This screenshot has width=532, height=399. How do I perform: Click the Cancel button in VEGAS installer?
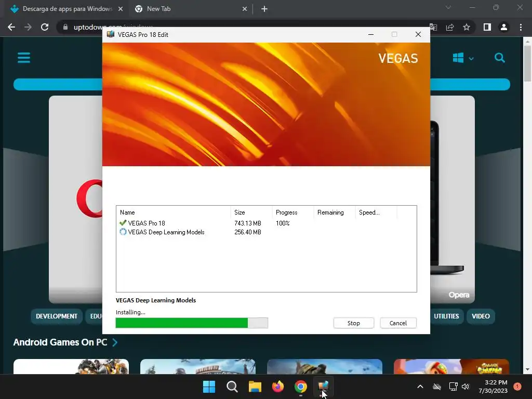pyautogui.click(x=398, y=323)
